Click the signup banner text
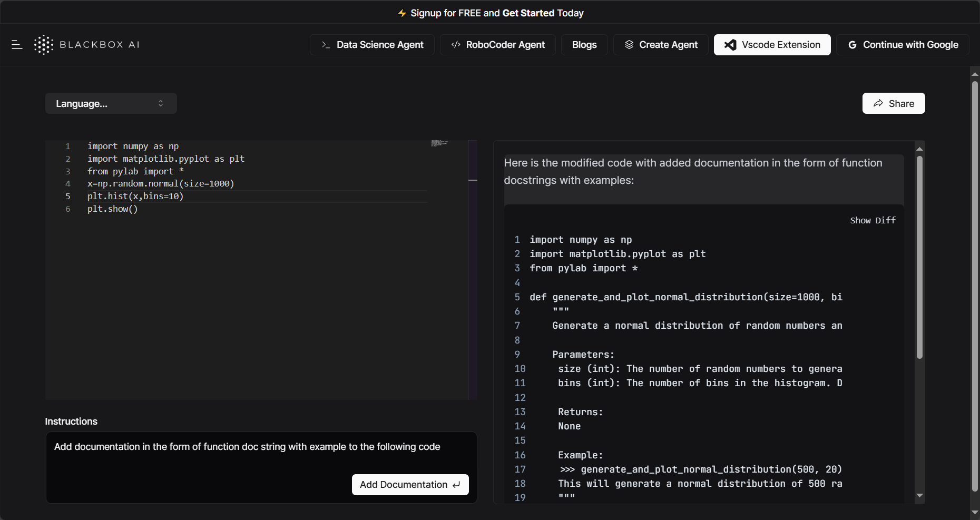Screen dimensions: 980x520 (497, 13)
